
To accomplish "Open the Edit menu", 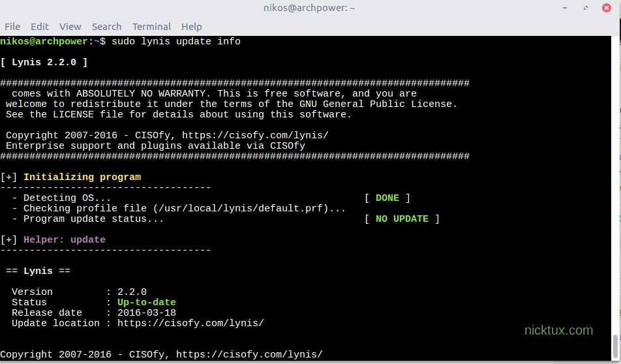I will (x=40, y=27).
